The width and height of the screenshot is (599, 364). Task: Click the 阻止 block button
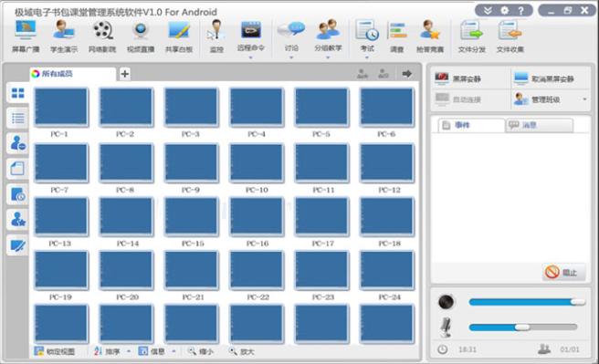click(x=563, y=272)
